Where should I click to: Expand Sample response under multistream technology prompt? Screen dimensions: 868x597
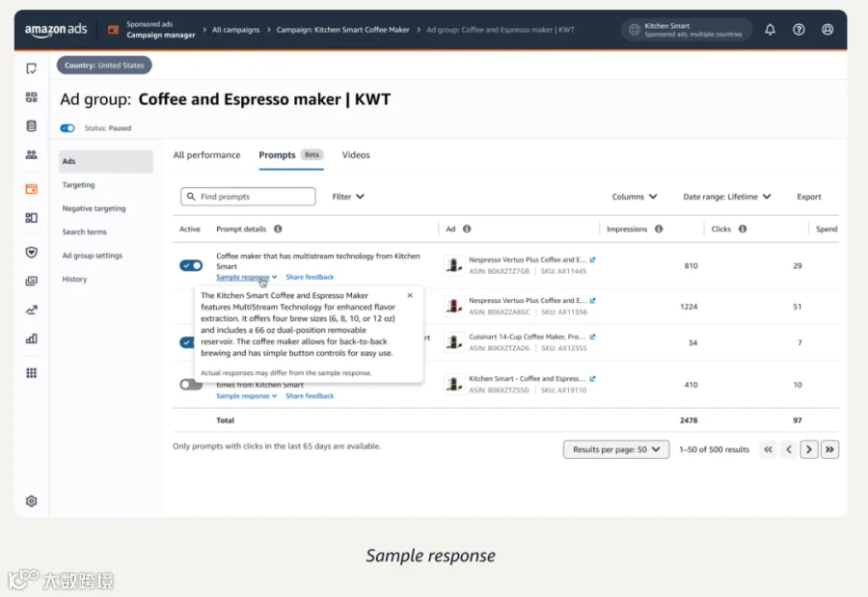246,277
